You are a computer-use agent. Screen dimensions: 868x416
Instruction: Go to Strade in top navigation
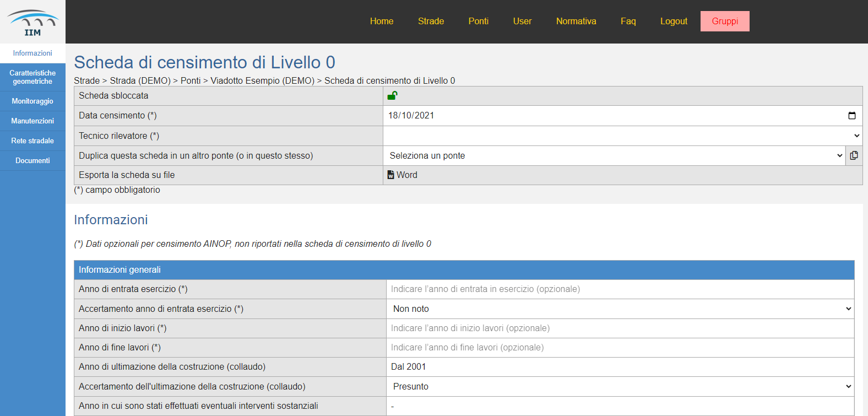tap(431, 21)
